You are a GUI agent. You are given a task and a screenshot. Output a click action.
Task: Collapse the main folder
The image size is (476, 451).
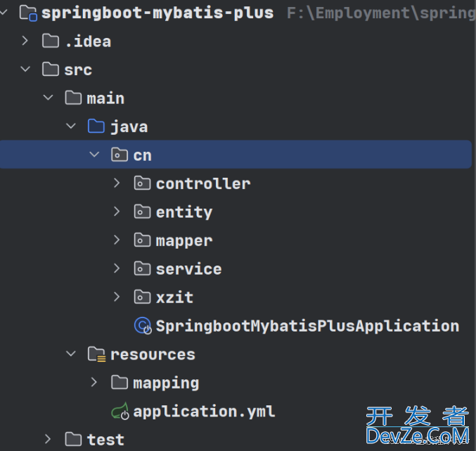pyautogui.click(x=49, y=98)
